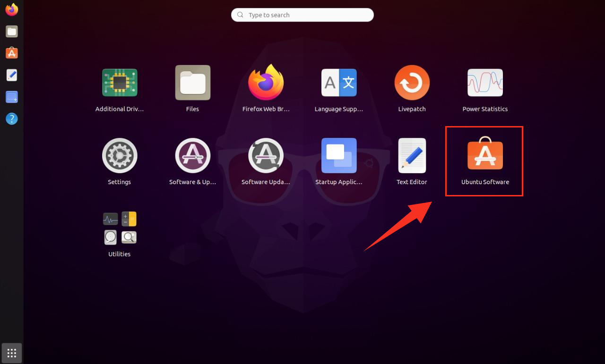Open Help from the dock

(12, 119)
